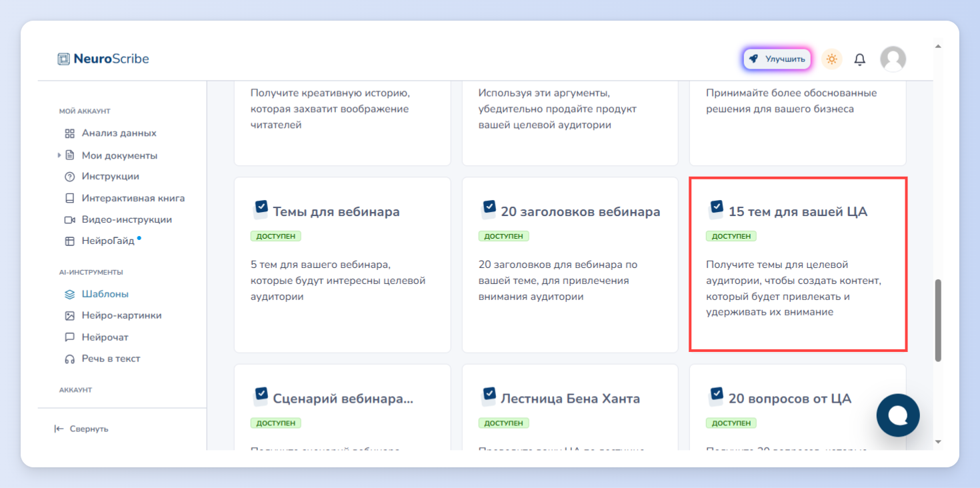Viewport: 980px width, 488px height.
Task: Toggle the sun light-theme icon
Action: point(831,59)
